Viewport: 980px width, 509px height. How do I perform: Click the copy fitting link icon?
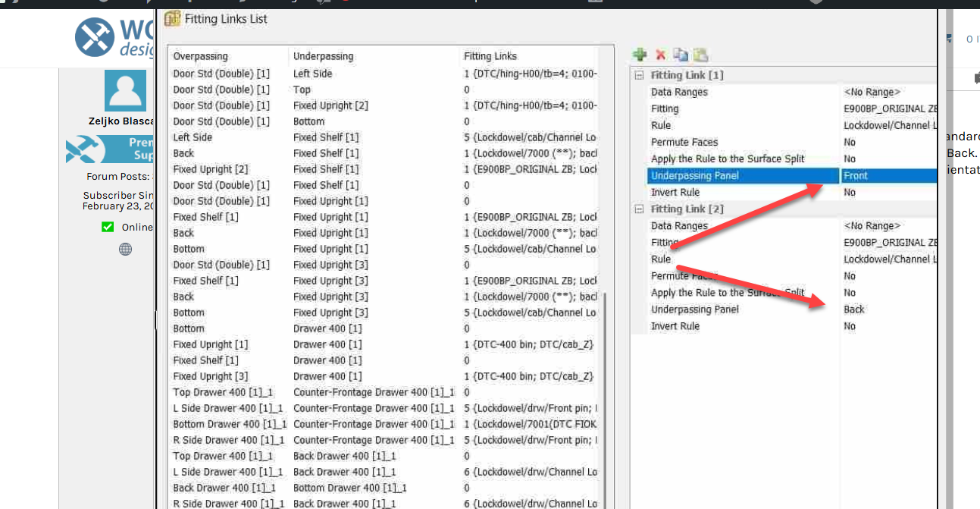(681, 55)
